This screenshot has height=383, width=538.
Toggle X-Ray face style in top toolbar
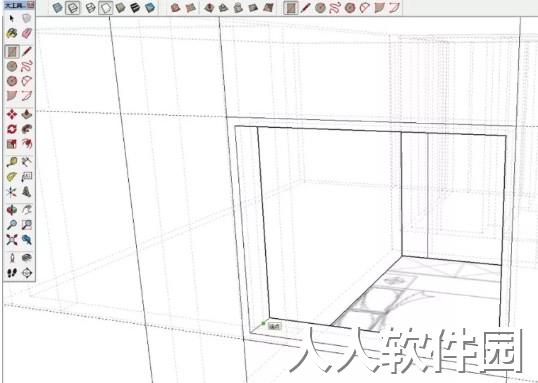(x=58, y=8)
